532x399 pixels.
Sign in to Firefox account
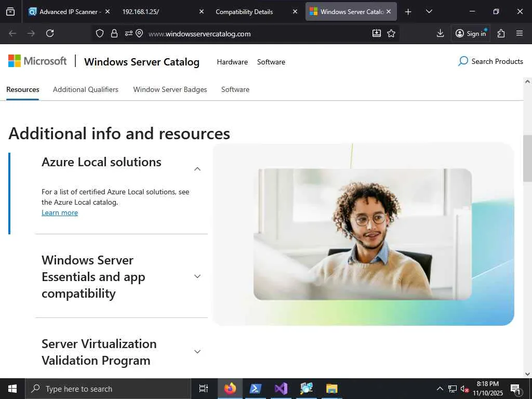(471, 33)
